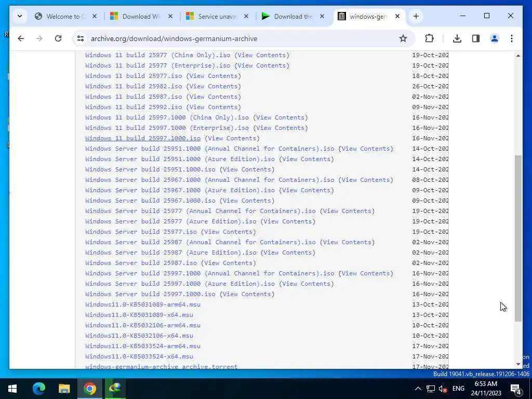
Task: Close the 'Welcome to C' tab
Action: [x=95, y=16]
